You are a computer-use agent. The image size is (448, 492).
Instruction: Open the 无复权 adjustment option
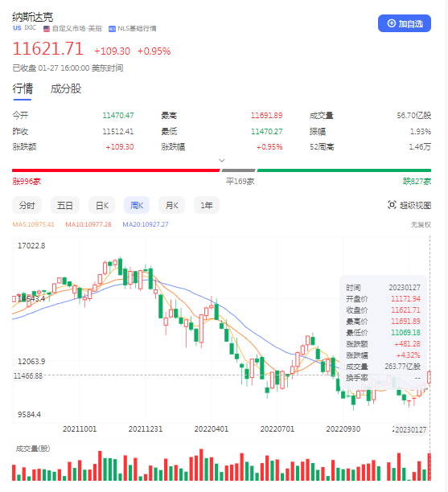pyautogui.click(x=421, y=224)
